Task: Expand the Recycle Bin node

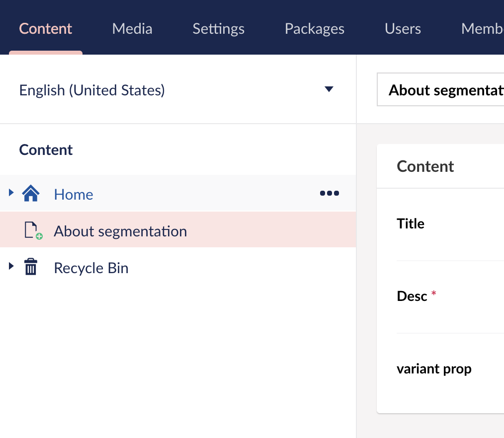Action: [x=11, y=267]
